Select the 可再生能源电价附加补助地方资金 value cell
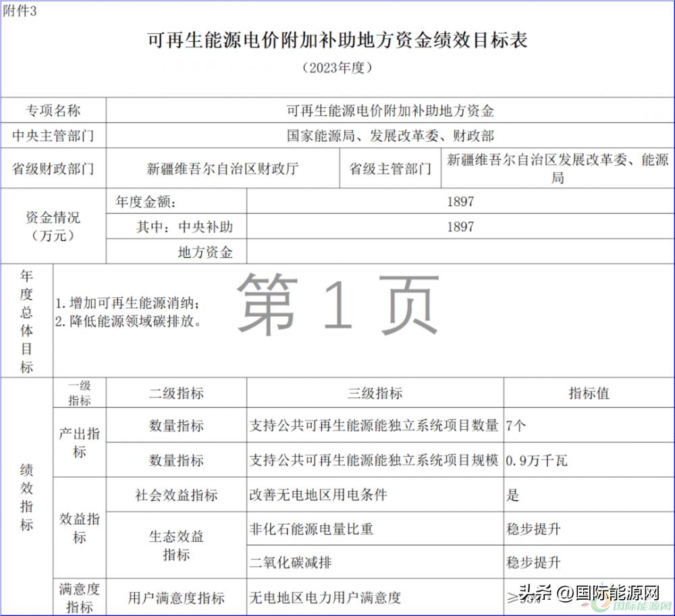 (x=390, y=110)
